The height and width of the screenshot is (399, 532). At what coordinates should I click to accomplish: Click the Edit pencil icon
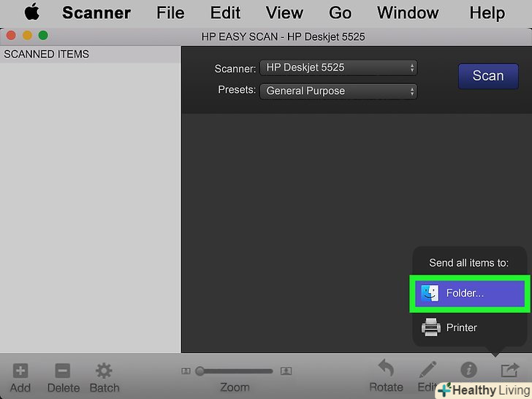click(x=427, y=370)
